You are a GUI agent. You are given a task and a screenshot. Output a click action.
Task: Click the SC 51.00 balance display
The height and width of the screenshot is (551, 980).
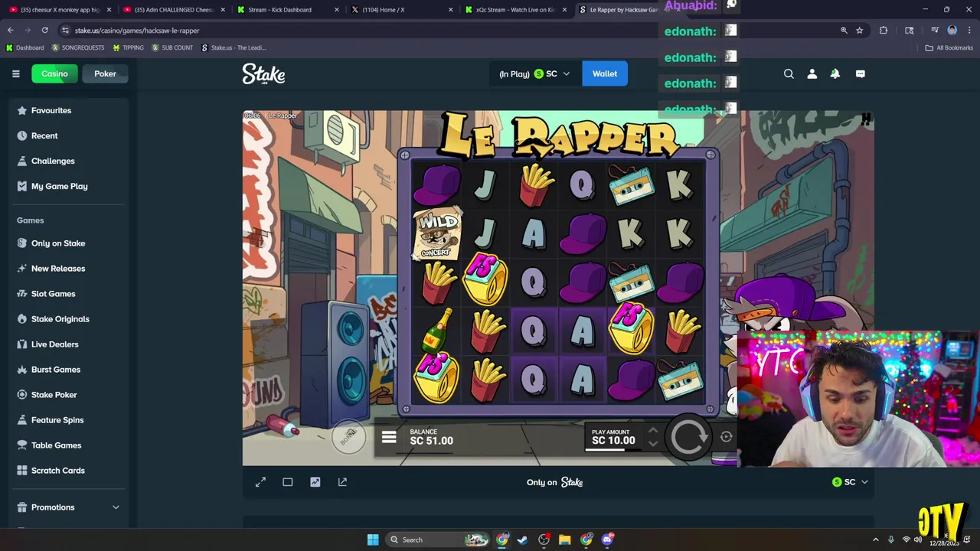(431, 437)
